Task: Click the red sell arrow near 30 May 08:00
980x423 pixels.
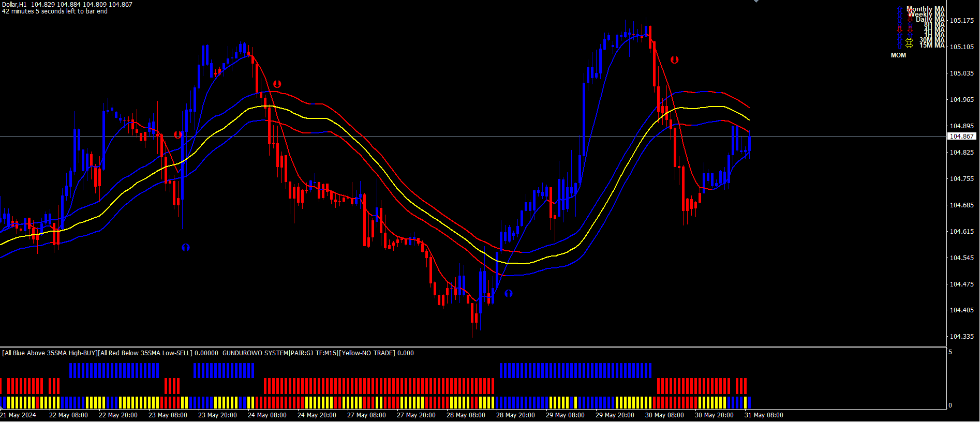Action: click(x=675, y=60)
